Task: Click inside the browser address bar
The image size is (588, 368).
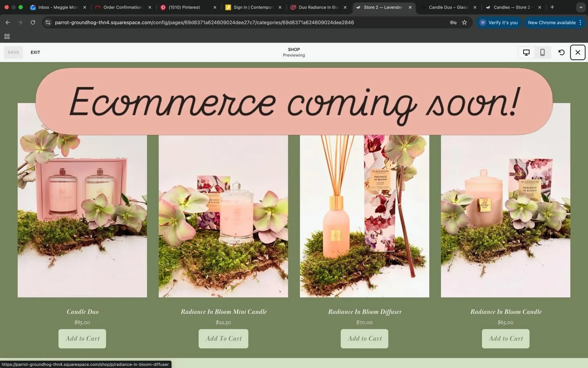Action: (245, 22)
